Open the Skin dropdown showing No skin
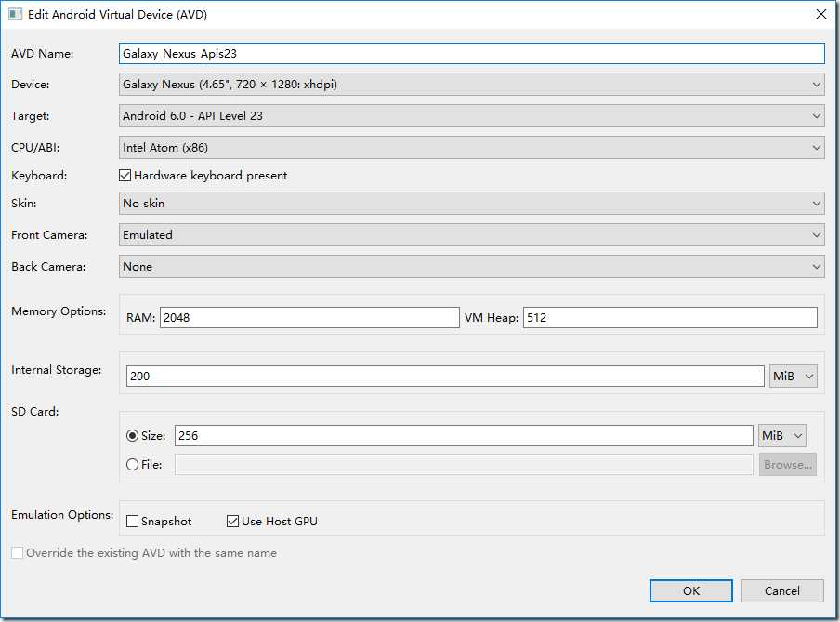 click(x=471, y=204)
